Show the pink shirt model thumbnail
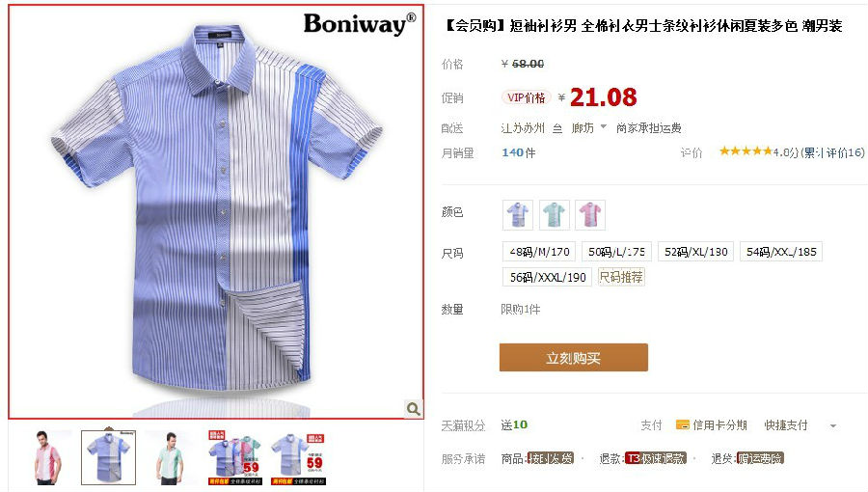 tap(47, 457)
